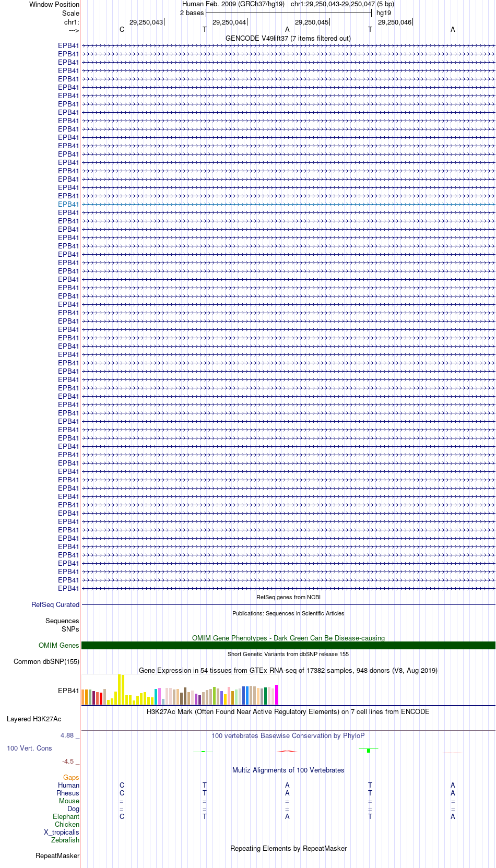Click the 29,250,043 position on ruler

point(146,22)
